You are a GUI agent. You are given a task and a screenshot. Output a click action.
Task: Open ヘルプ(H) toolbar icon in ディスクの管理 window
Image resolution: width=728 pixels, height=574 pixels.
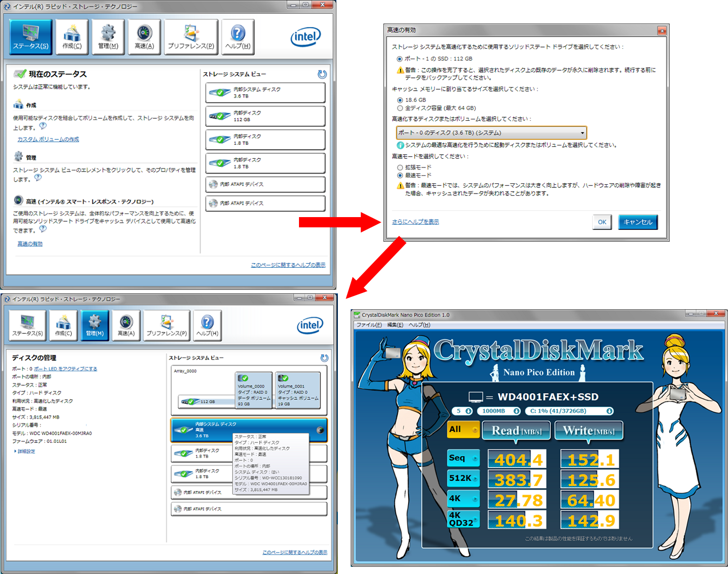coord(207,326)
